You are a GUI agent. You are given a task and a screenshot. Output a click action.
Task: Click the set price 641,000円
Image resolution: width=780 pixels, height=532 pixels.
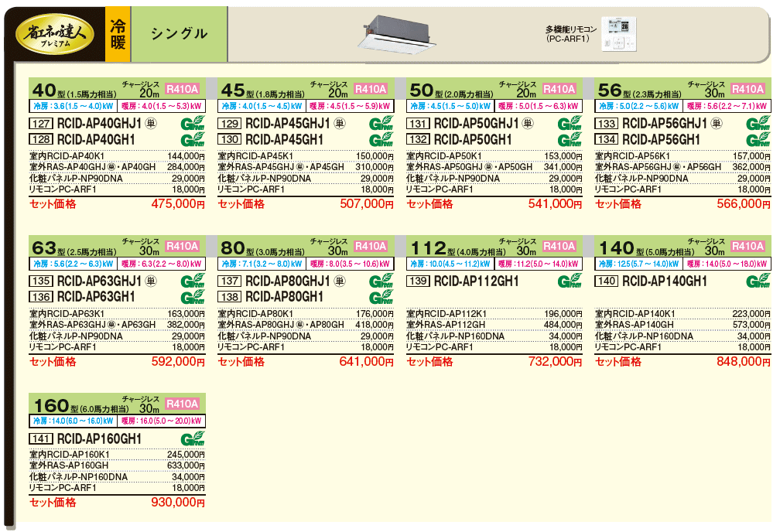367,361
